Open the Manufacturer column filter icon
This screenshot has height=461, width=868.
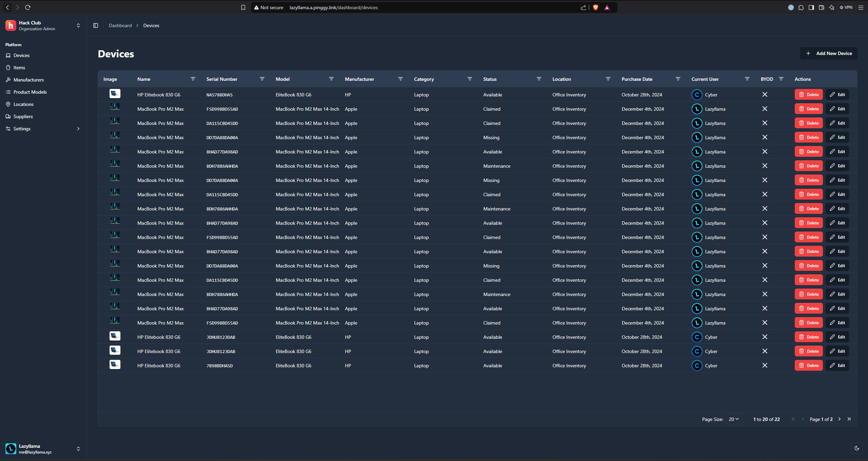click(x=401, y=79)
